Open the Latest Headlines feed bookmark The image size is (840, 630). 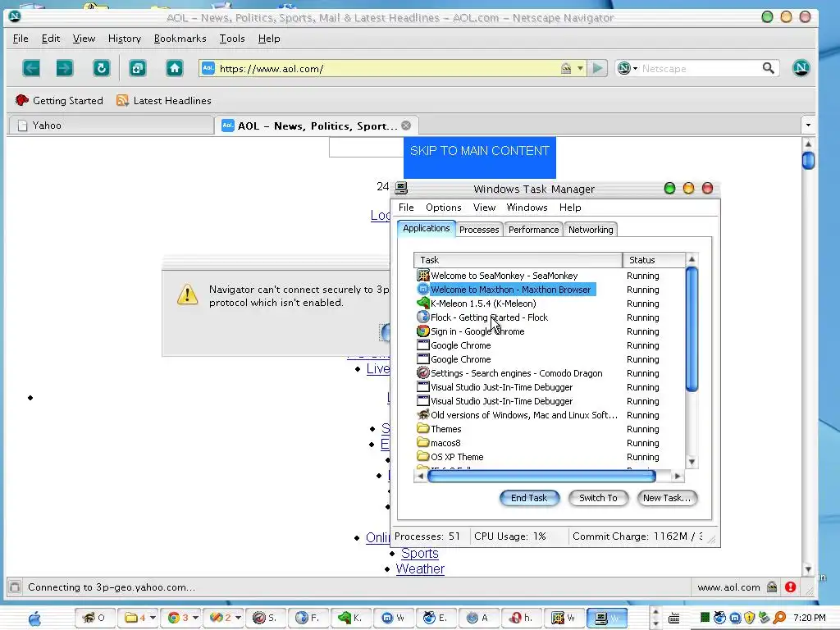[x=164, y=100]
